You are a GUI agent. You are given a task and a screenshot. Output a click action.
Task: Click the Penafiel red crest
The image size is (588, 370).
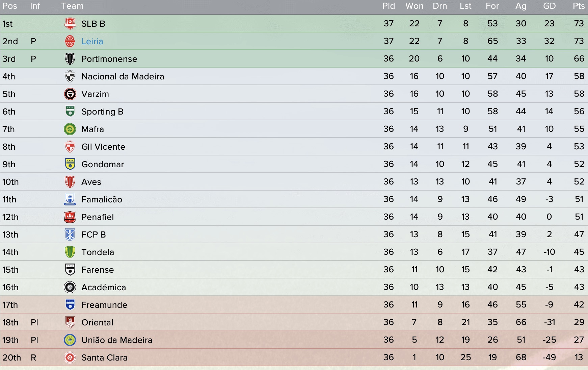click(x=70, y=217)
